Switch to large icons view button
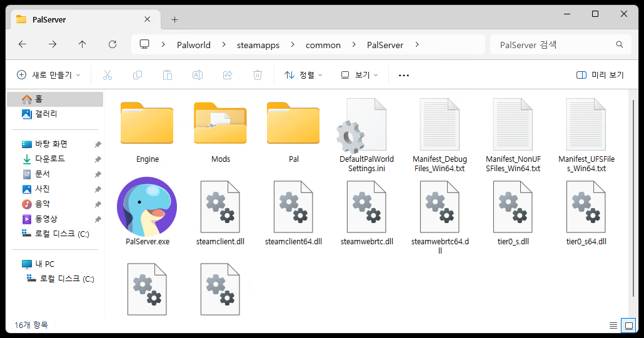This screenshot has height=338, width=644. (x=629, y=326)
